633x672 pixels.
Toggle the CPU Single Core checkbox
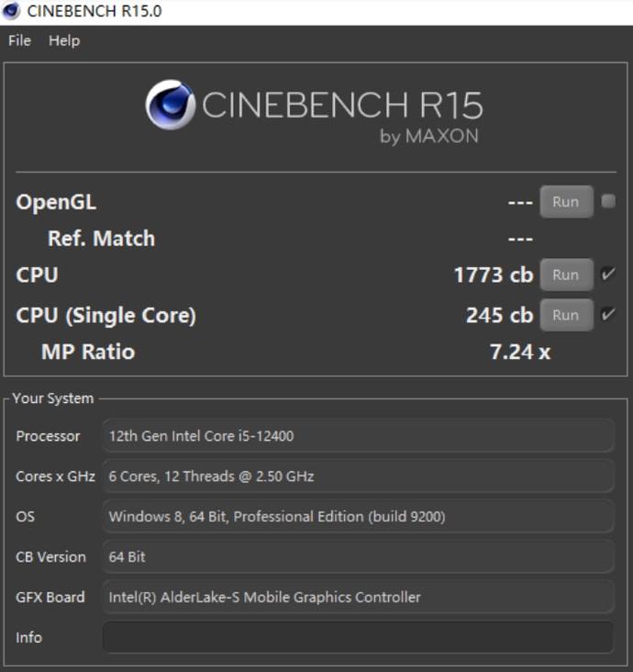(x=608, y=315)
